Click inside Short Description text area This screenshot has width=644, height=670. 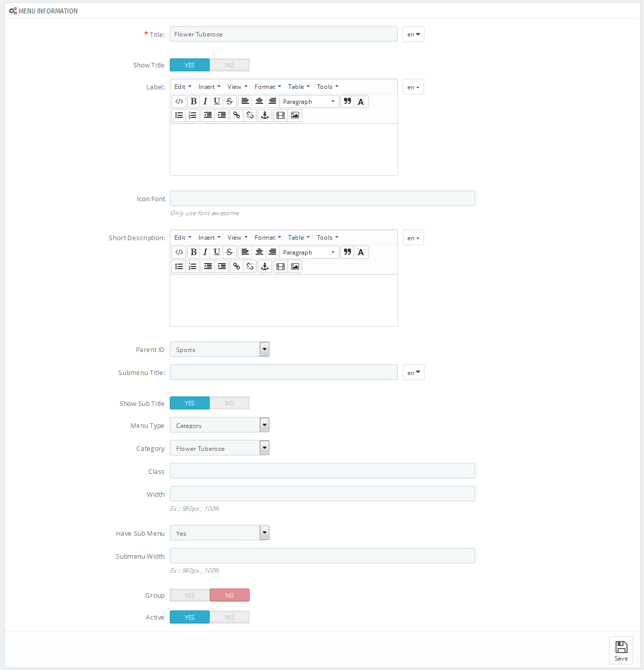point(284,300)
